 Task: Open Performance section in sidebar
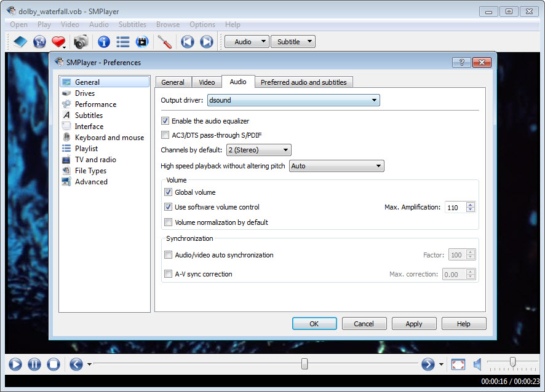[105, 104]
